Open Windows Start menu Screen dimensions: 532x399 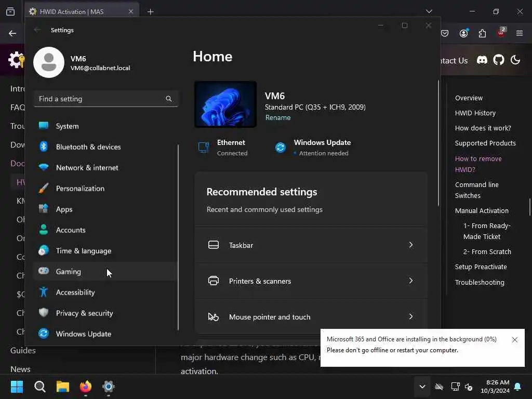click(17, 387)
